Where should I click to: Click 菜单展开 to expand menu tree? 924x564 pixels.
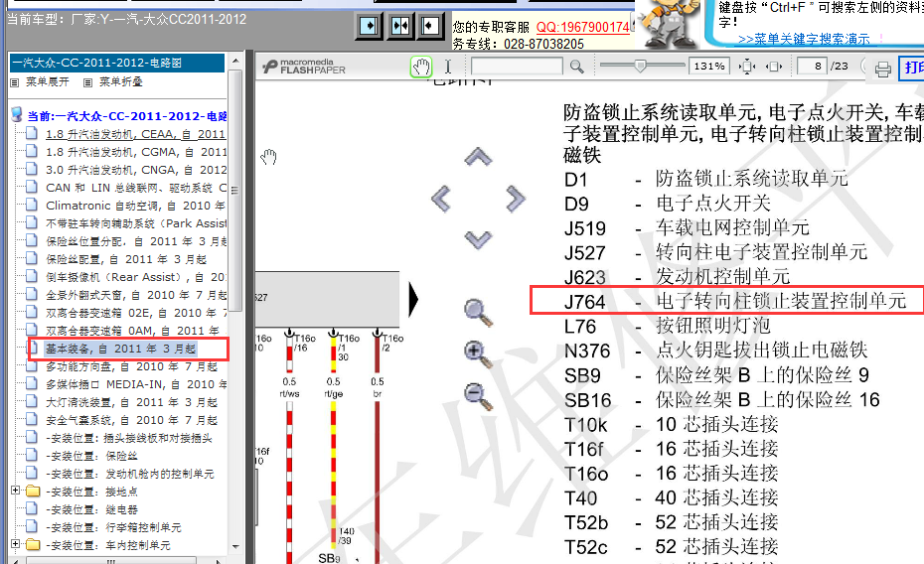(x=47, y=81)
